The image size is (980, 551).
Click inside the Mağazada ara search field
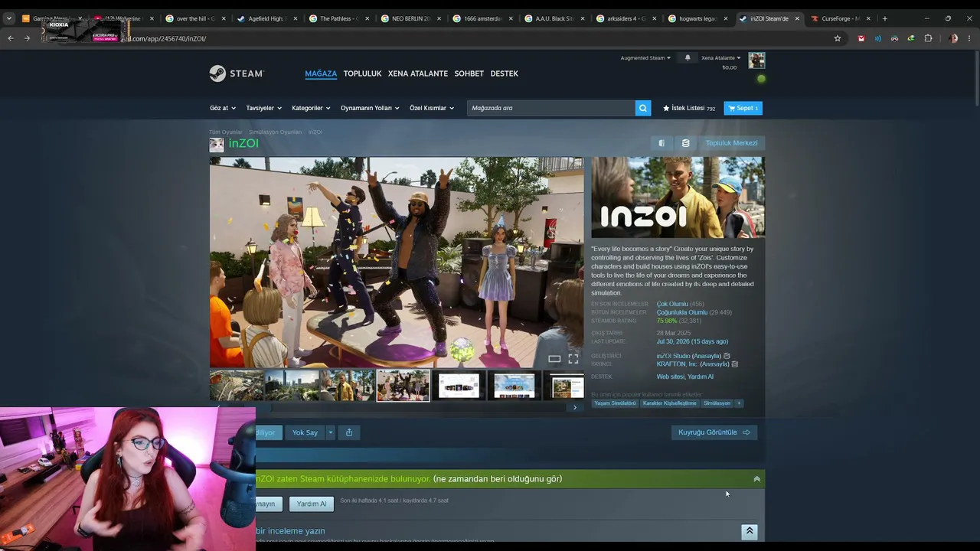(x=551, y=108)
